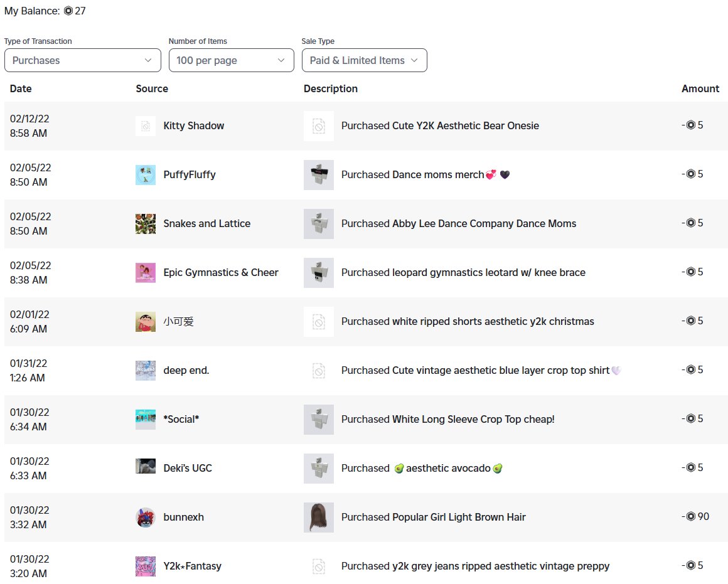Image resolution: width=728 pixels, height=584 pixels.
Task: Open Dance moms merch item thumbnail
Action: coord(318,175)
